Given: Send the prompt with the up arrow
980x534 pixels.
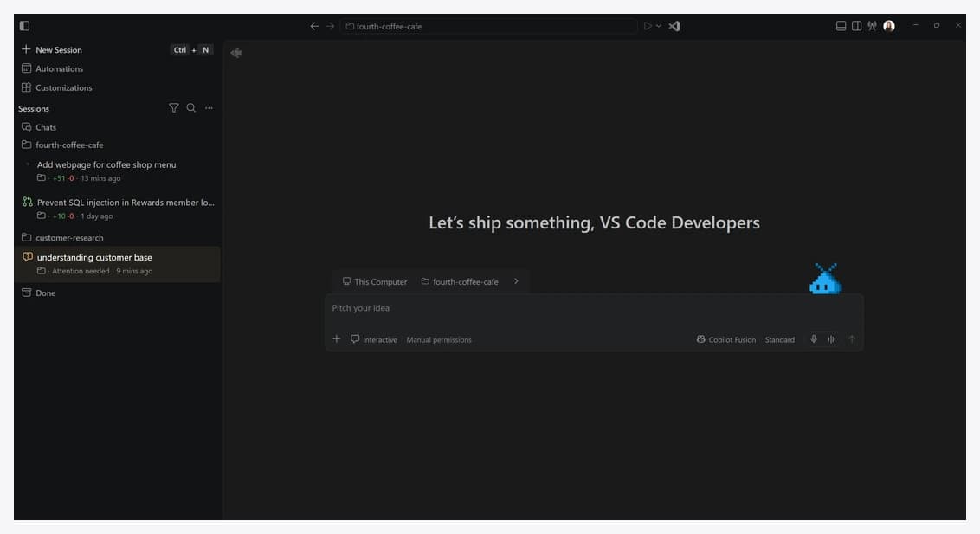Looking at the screenshot, I should click(852, 339).
